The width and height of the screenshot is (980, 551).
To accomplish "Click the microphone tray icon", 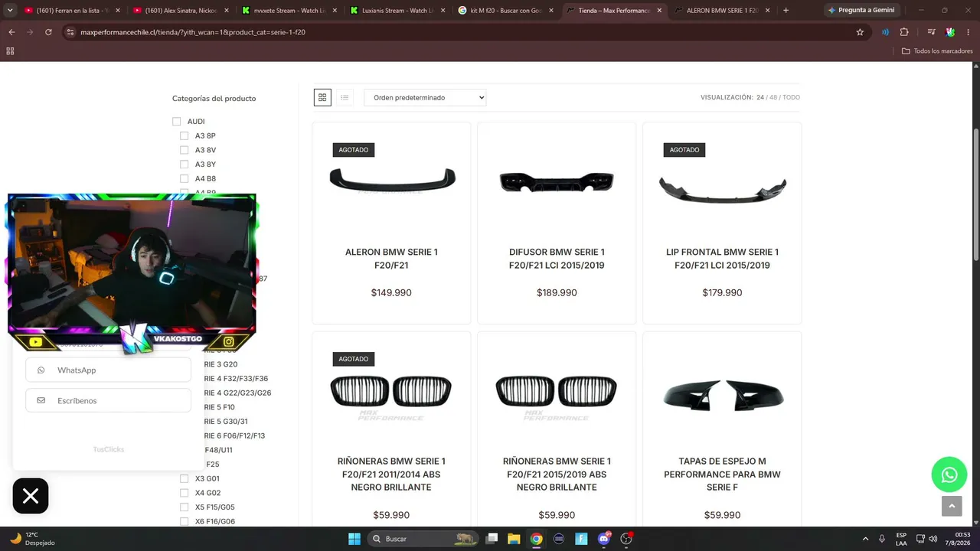I will 882,539.
